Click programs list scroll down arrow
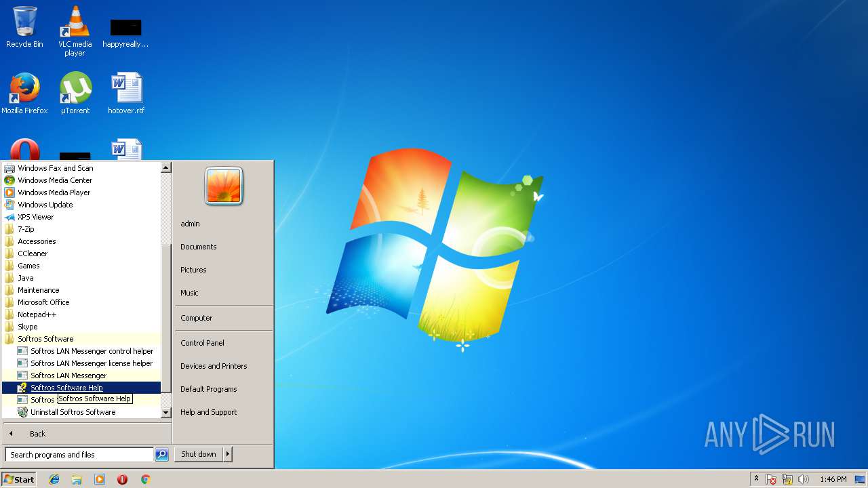This screenshot has height=488, width=868. (x=166, y=413)
